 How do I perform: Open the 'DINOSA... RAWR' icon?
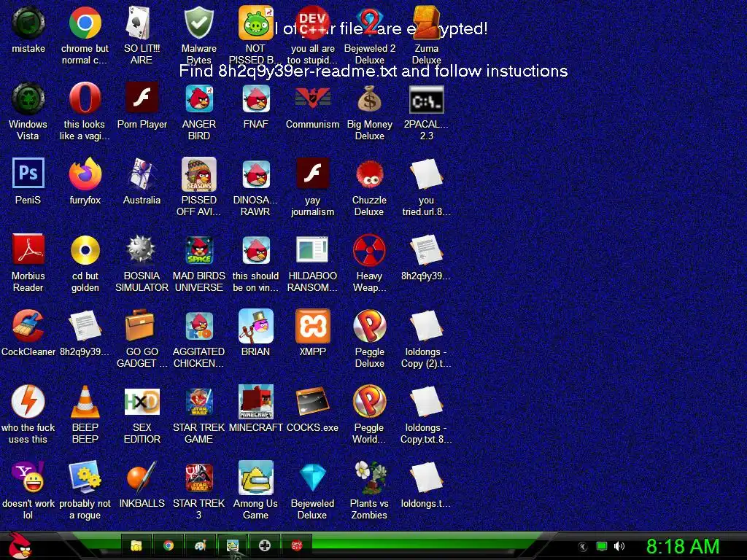click(x=256, y=174)
